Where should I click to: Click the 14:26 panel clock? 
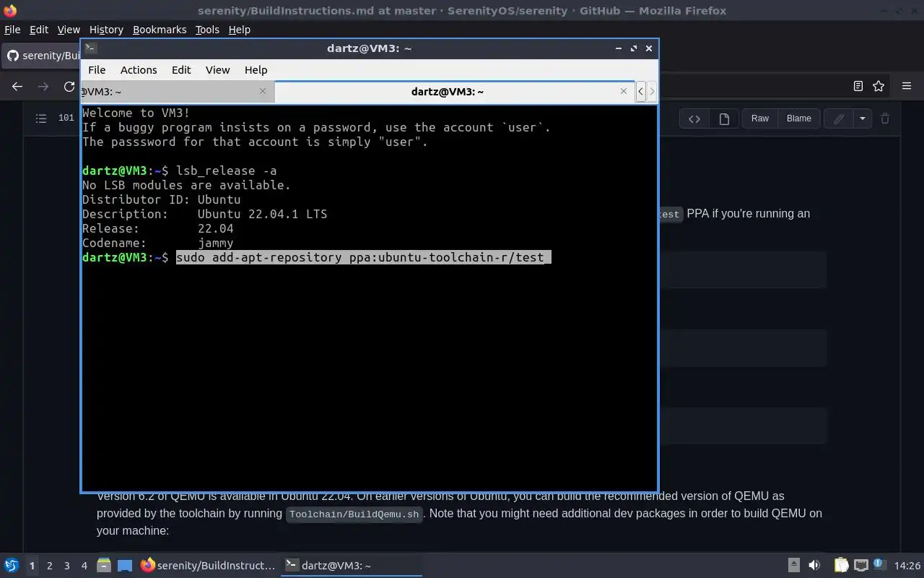click(x=907, y=566)
